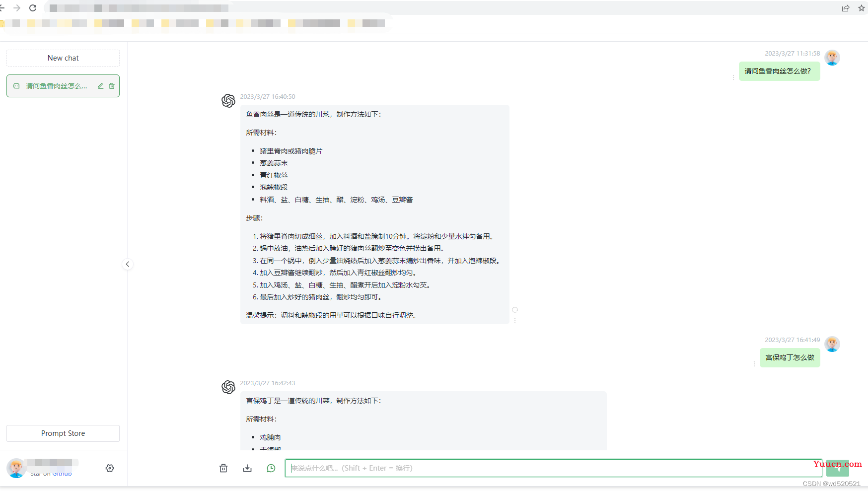This screenshot has height=491, width=868.
Task: Collapse the sidebar with the chevron button
Action: 128,264
